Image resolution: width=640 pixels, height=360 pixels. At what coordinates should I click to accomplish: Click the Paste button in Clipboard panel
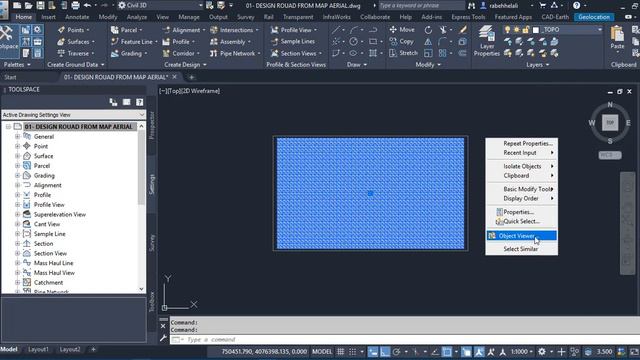(x=617, y=38)
